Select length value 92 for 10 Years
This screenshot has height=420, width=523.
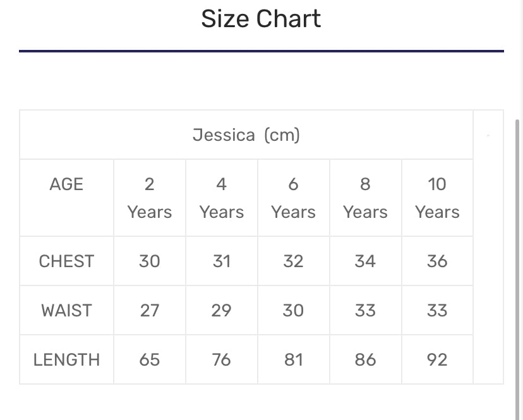pyautogui.click(x=437, y=360)
